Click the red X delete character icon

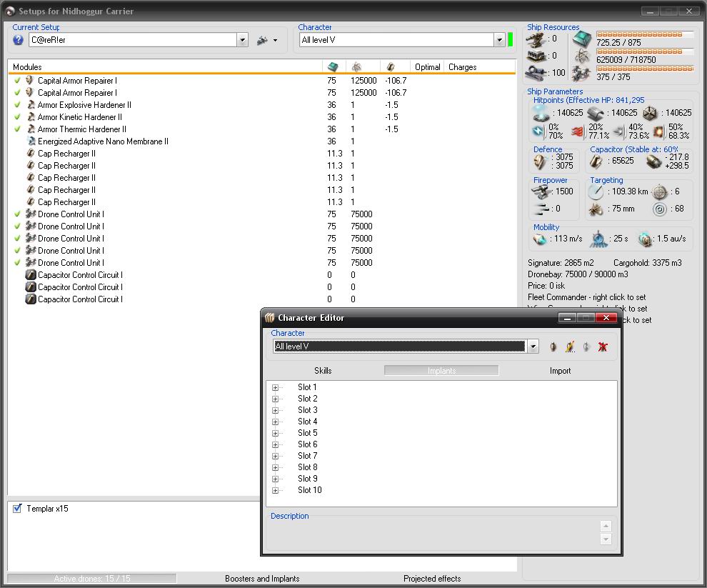click(603, 347)
